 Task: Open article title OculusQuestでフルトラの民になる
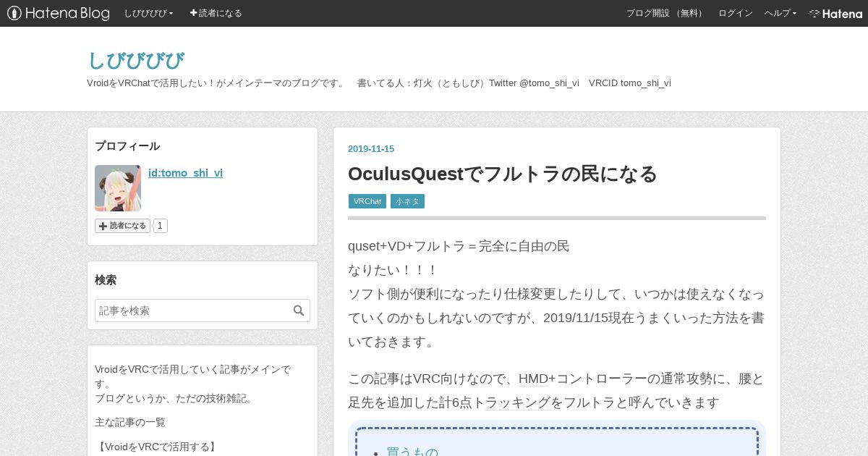click(x=503, y=174)
